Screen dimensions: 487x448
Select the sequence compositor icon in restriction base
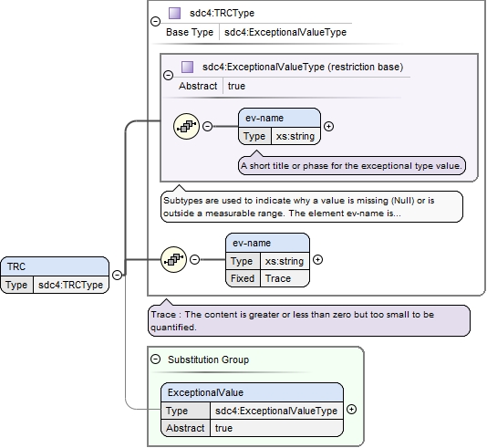tap(186, 127)
